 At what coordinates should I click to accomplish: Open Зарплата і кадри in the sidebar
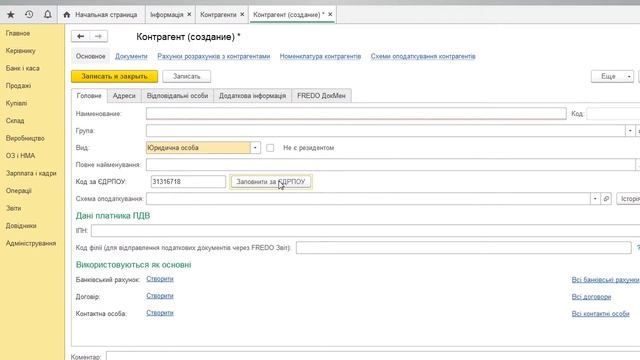coord(31,173)
